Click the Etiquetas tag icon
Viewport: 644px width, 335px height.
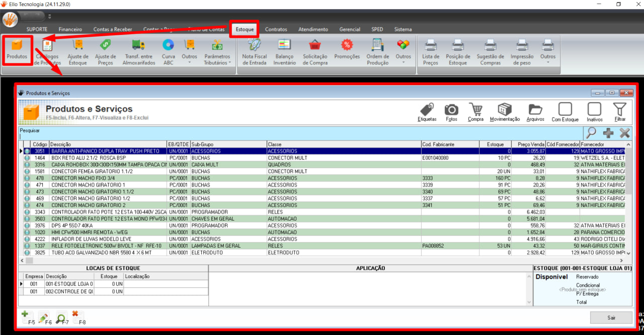pos(427,112)
